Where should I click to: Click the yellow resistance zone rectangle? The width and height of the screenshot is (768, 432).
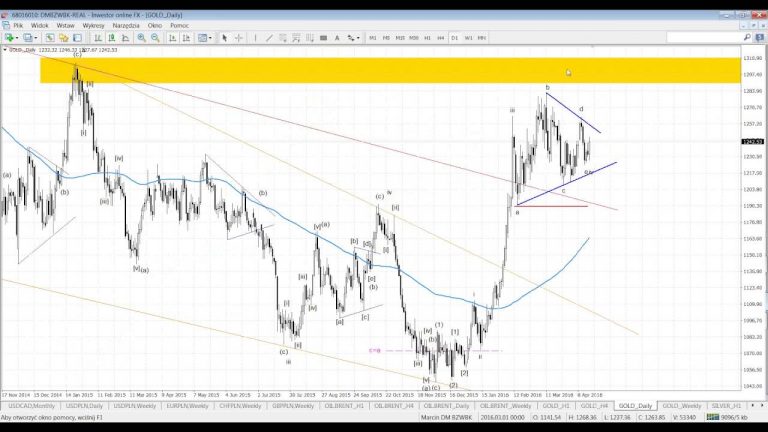(x=390, y=71)
